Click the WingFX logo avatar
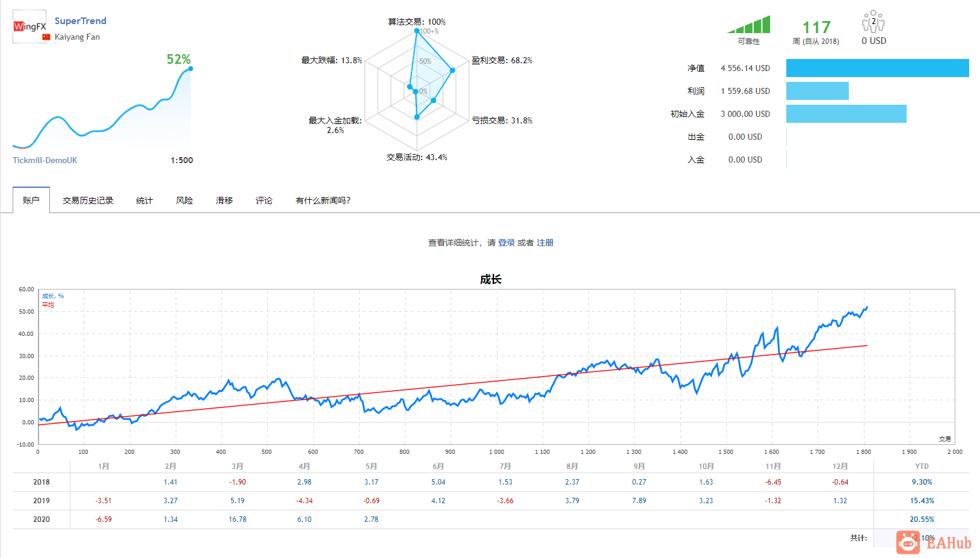Image resolution: width=980 pixels, height=558 pixels. click(x=29, y=26)
